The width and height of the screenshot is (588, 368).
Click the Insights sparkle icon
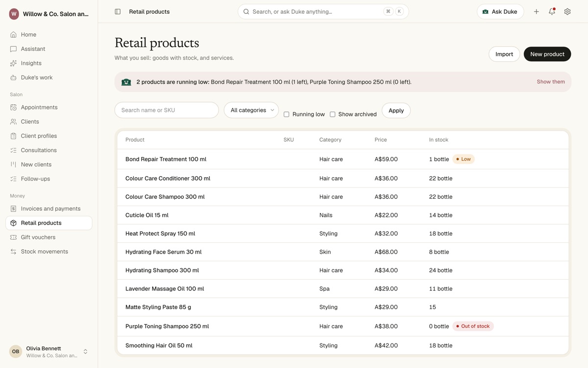tap(13, 63)
